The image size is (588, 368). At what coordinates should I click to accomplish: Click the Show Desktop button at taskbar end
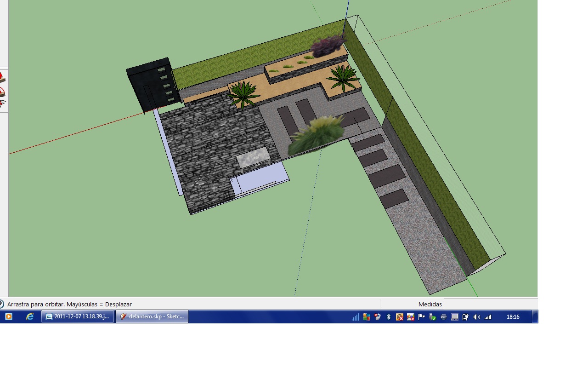[535, 316]
